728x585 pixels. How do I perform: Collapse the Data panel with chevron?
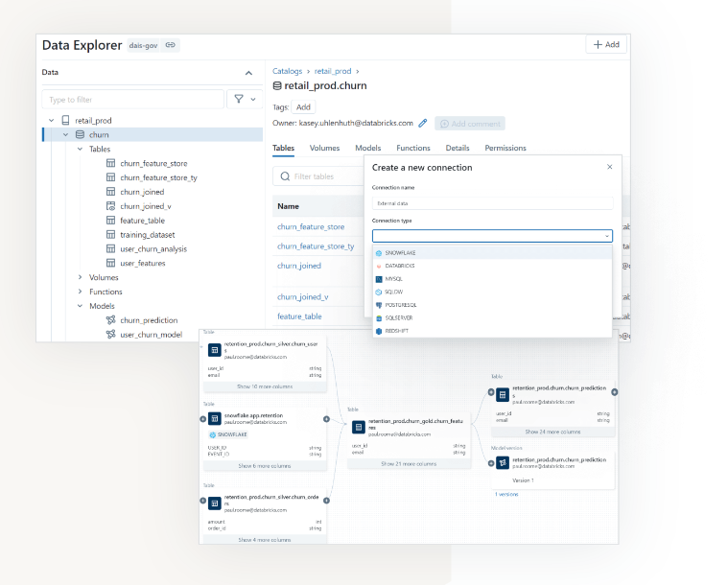[248, 73]
